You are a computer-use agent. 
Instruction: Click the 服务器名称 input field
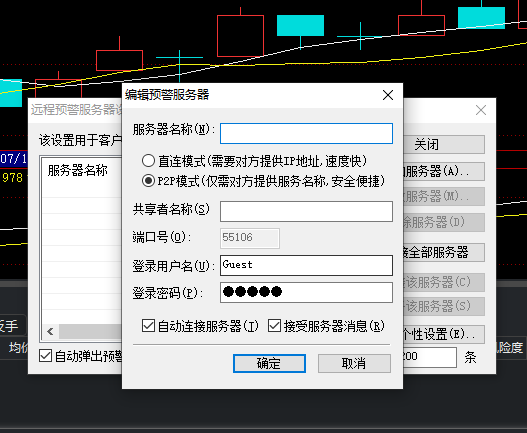306,133
